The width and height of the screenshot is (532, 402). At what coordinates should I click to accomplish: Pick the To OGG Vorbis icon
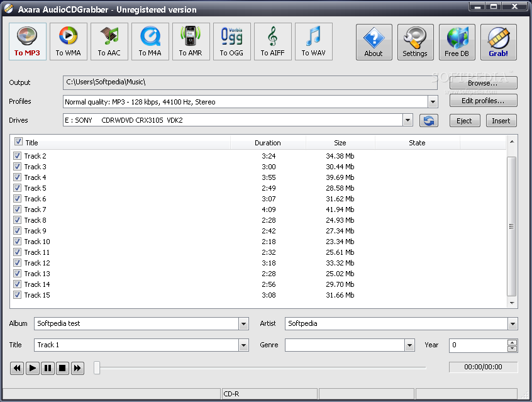[x=232, y=42]
